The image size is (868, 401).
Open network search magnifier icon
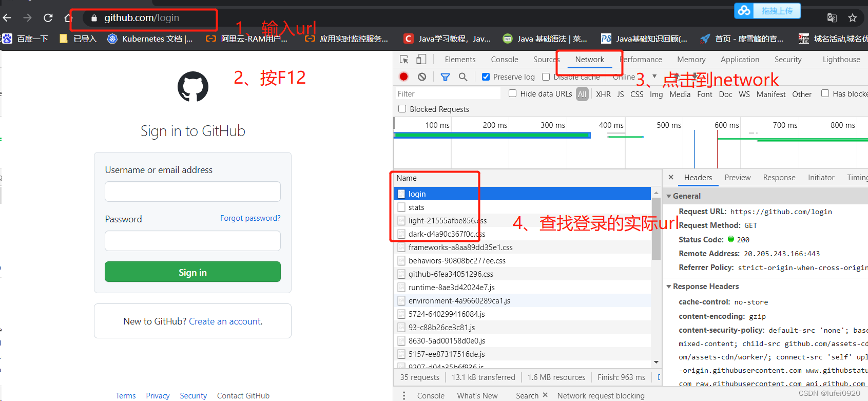463,77
